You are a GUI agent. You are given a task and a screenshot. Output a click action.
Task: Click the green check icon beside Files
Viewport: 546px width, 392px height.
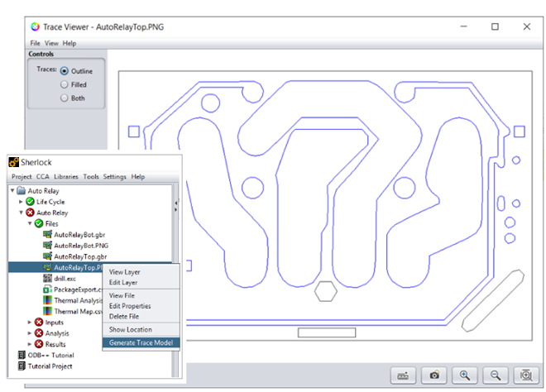click(x=39, y=223)
